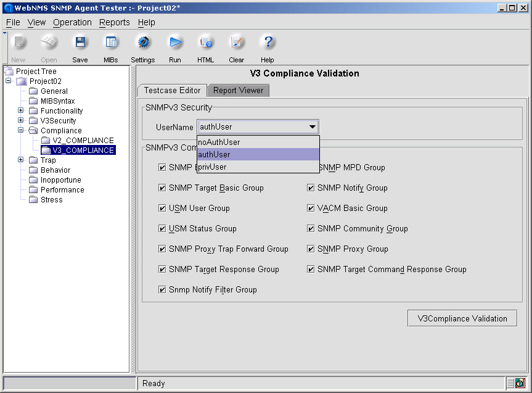
Task: Click the Clear toolbar icon
Action: (237, 43)
